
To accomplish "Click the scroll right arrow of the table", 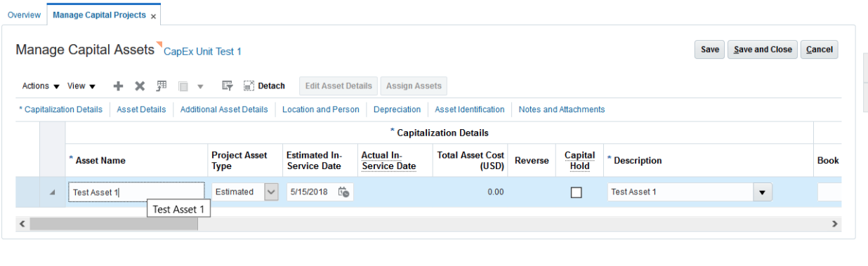I will [x=834, y=224].
